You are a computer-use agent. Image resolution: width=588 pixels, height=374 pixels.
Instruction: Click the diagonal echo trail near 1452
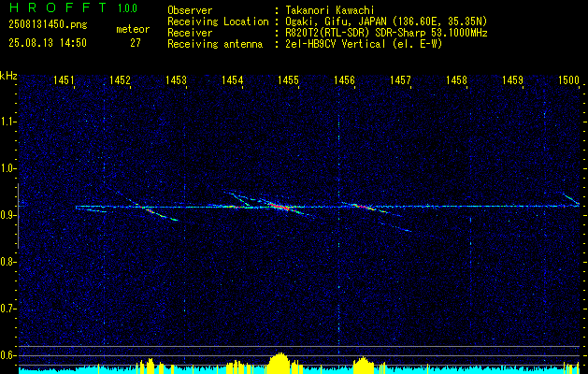[x=157, y=214]
